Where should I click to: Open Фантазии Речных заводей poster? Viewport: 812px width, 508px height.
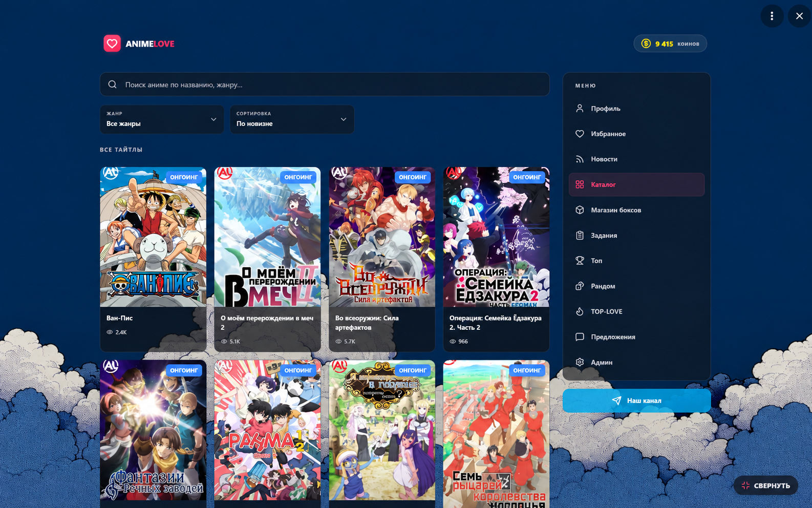point(153,430)
